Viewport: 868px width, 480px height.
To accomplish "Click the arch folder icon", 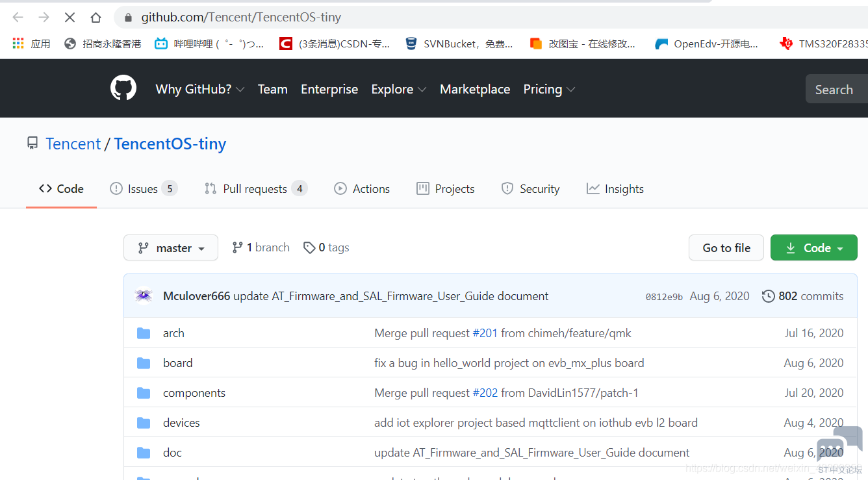I will click(144, 333).
